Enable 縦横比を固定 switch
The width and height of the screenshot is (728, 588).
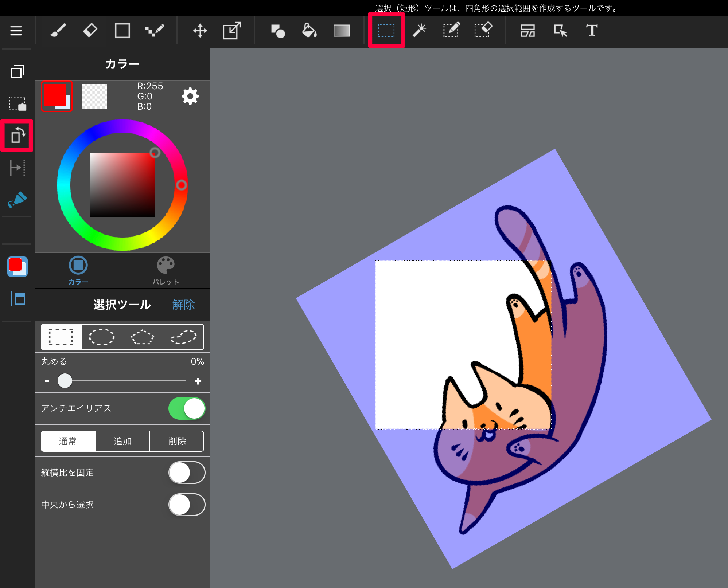coord(187,473)
